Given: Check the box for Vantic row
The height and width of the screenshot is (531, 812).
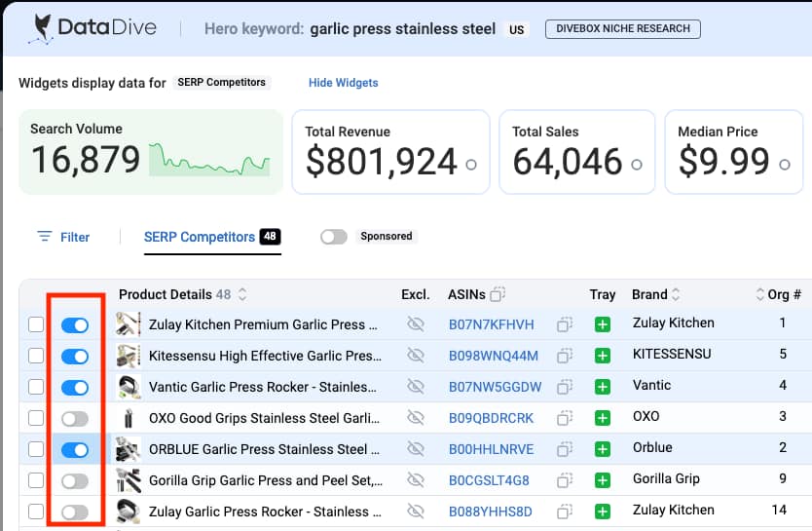Looking at the screenshot, I should tap(36, 387).
